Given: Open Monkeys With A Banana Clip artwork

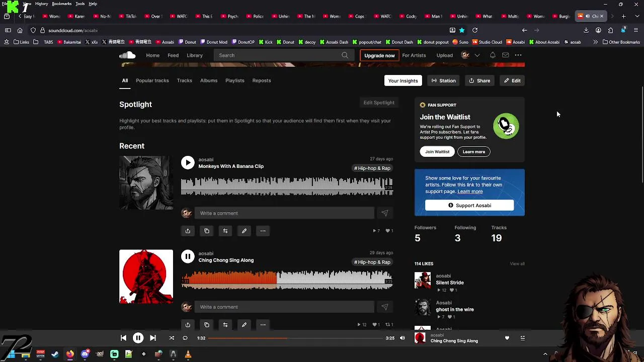Looking at the screenshot, I should (146, 183).
